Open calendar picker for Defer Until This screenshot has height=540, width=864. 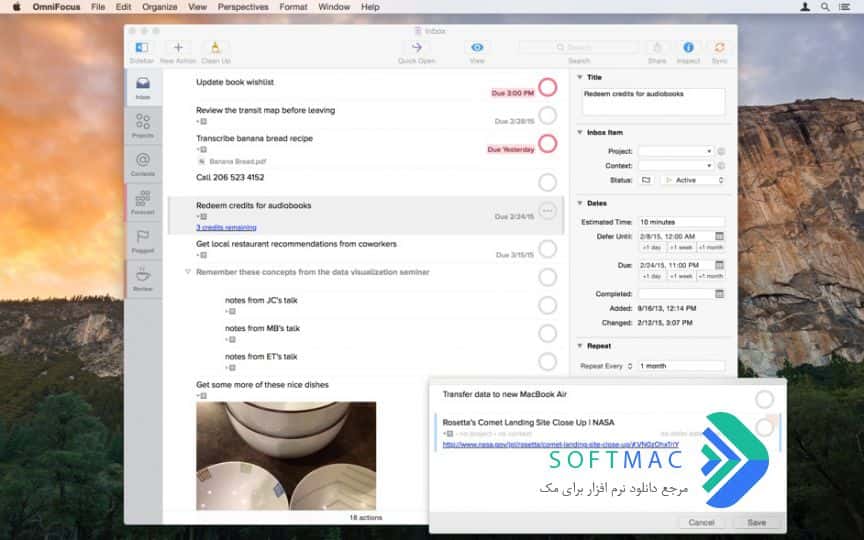click(x=719, y=236)
